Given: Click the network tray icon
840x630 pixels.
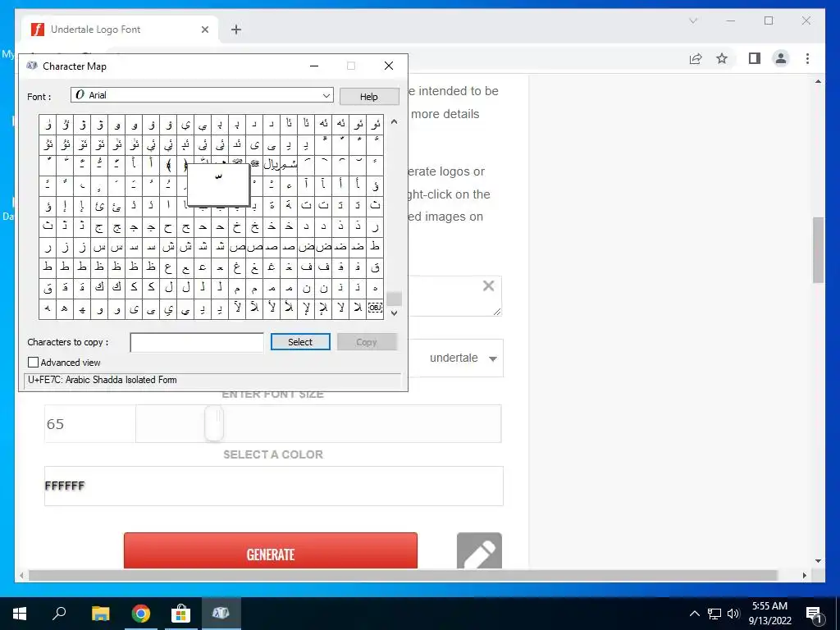Looking at the screenshot, I should (x=714, y=614).
